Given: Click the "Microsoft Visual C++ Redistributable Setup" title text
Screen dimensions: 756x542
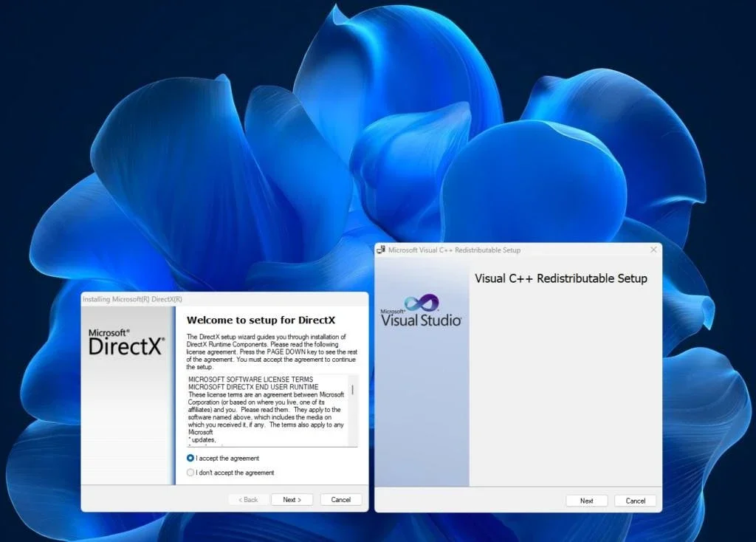Looking at the screenshot, I should [454, 250].
